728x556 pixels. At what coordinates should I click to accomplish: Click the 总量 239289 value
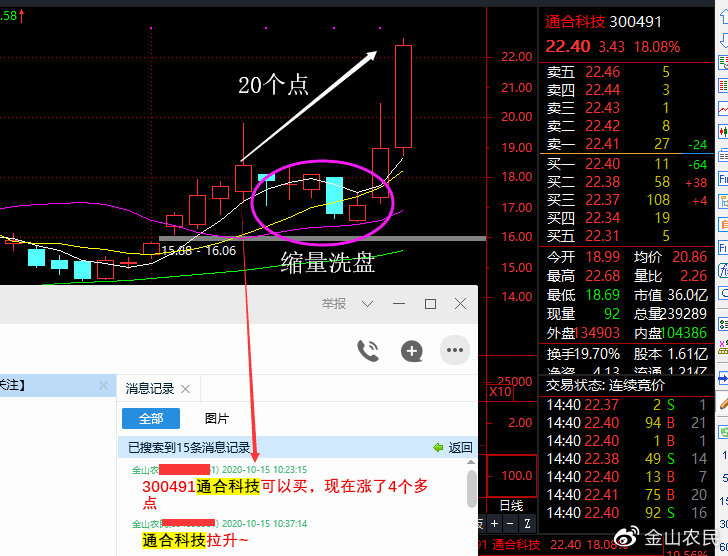(683, 314)
